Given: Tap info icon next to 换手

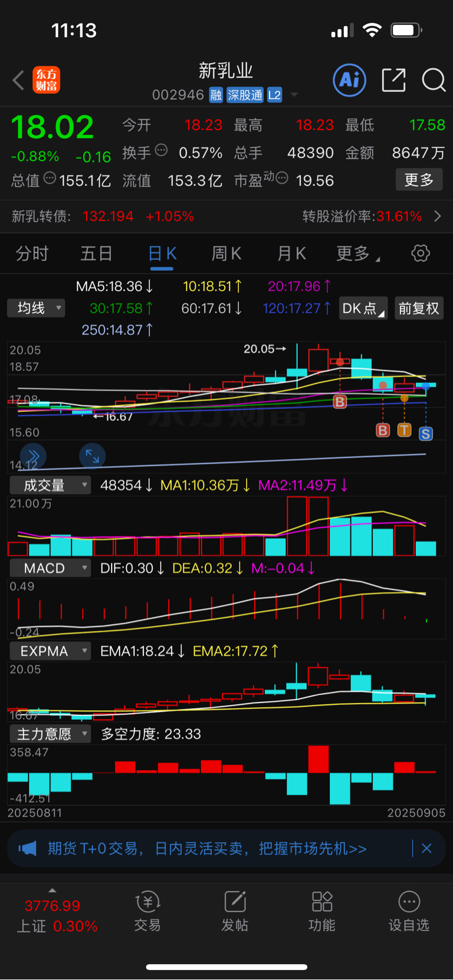Looking at the screenshot, I should point(161,150).
